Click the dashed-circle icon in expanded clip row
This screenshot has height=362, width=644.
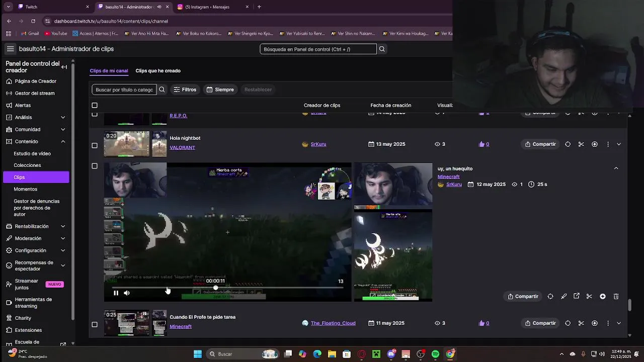tap(550, 297)
